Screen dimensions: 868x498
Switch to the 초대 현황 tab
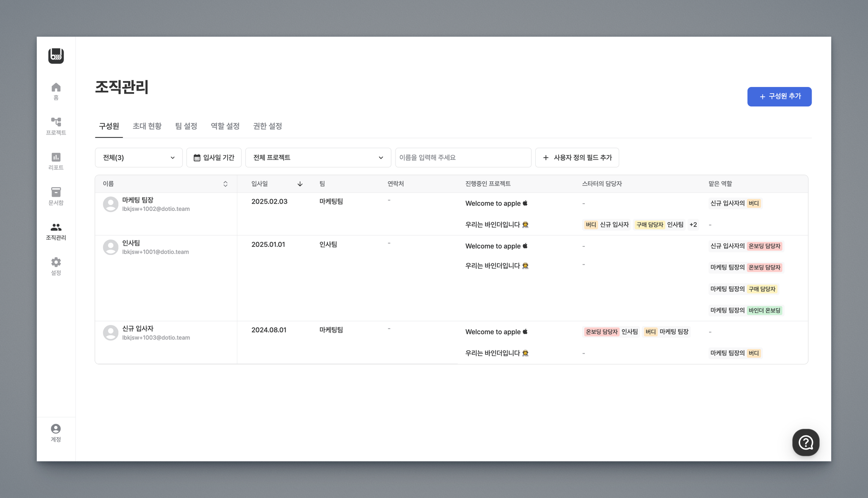point(147,126)
